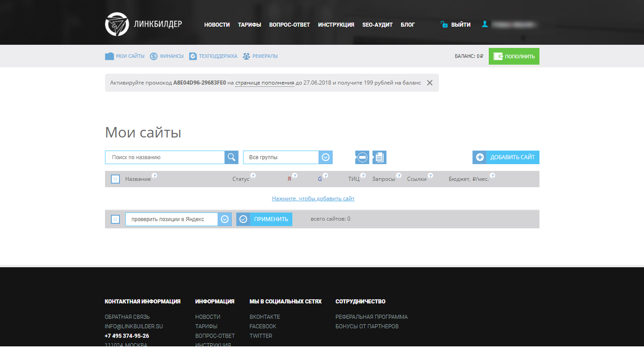Click the help mark next to Название
The width and height of the screenshot is (644, 364).
(x=154, y=175)
